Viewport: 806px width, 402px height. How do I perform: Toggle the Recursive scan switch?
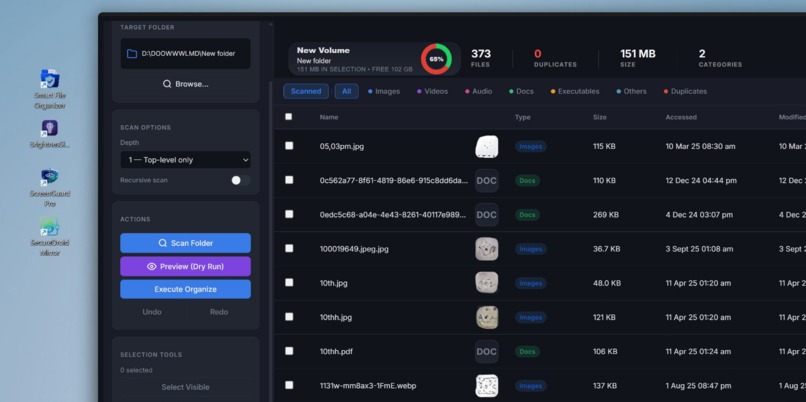click(x=240, y=180)
